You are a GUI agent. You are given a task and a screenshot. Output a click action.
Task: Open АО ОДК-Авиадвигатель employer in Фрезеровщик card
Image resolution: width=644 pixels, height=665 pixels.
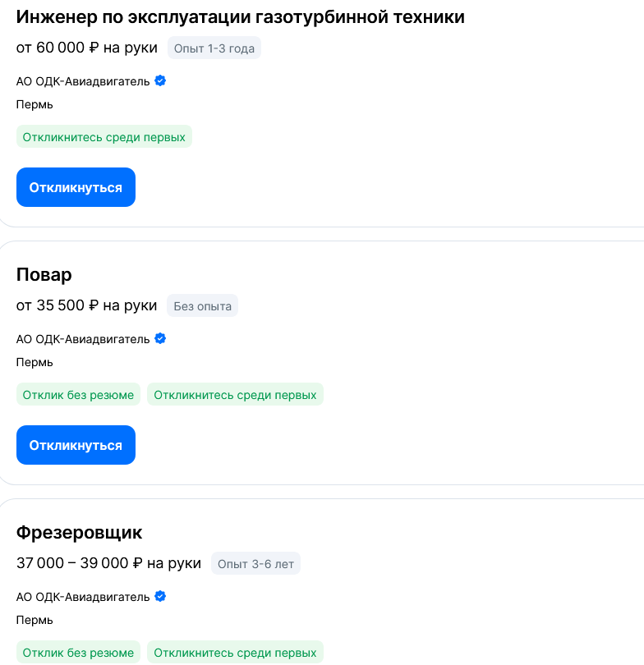coord(83,597)
